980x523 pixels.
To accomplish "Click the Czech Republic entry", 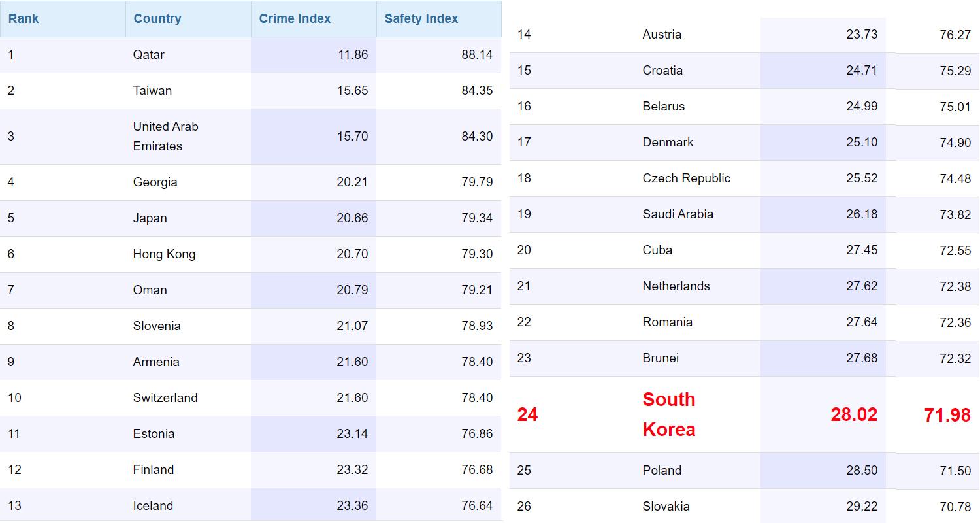I will point(687,178).
